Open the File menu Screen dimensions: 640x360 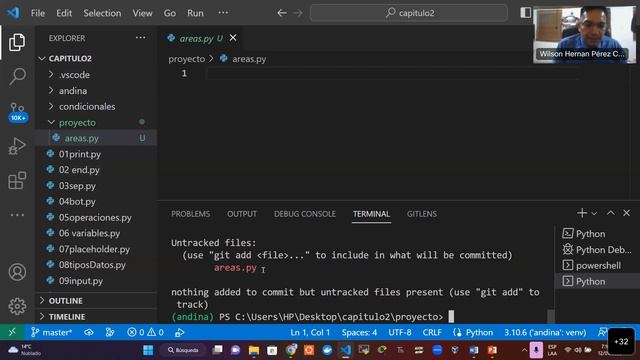pyautogui.click(x=38, y=13)
